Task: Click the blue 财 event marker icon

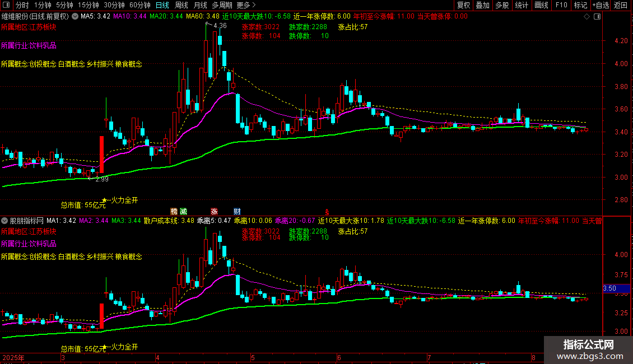Action: pyautogui.click(x=237, y=212)
